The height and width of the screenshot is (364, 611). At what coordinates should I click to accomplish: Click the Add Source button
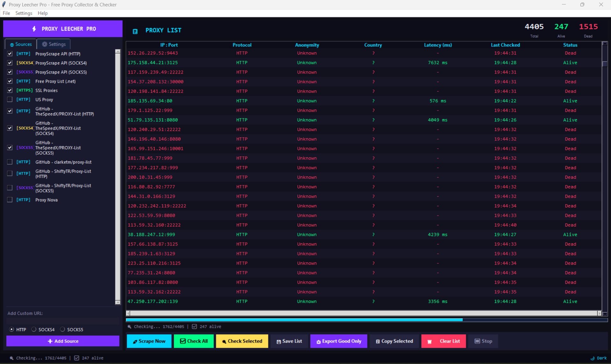63,341
